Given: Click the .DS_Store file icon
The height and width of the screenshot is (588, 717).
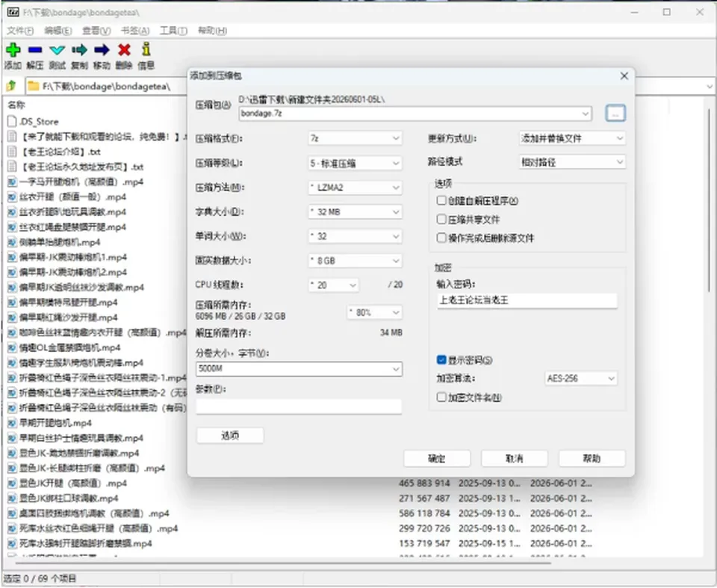Looking at the screenshot, I should [x=12, y=121].
